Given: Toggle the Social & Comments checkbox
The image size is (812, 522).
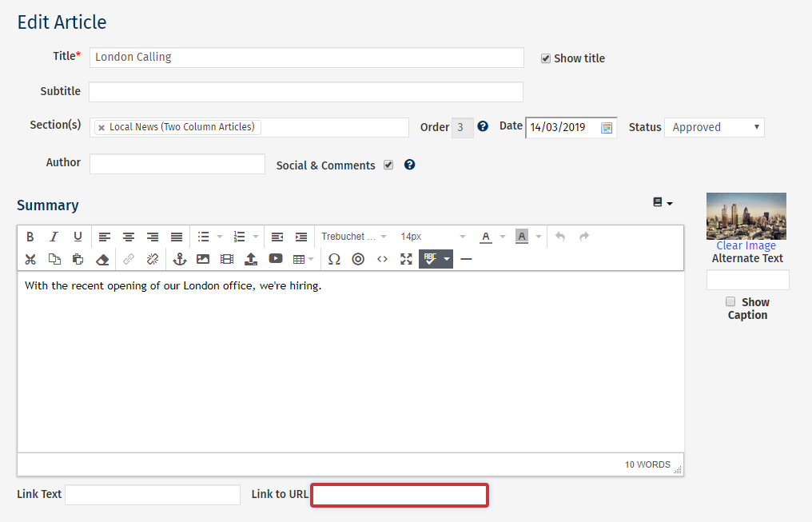Looking at the screenshot, I should tap(388, 165).
